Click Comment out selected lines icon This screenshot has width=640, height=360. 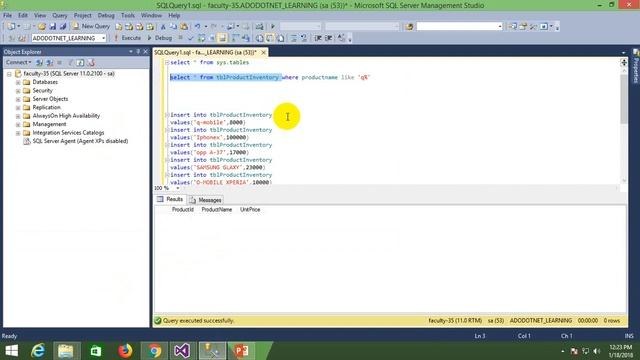[293, 38]
